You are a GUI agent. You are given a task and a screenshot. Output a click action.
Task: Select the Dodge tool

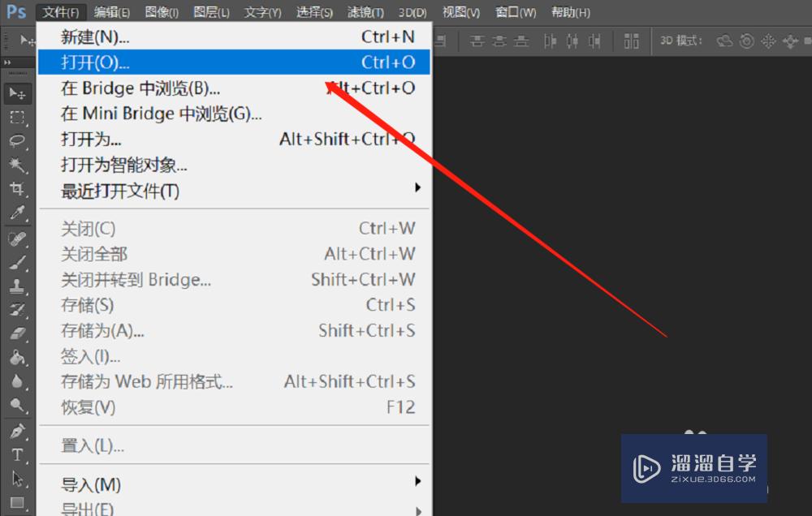point(17,405)
